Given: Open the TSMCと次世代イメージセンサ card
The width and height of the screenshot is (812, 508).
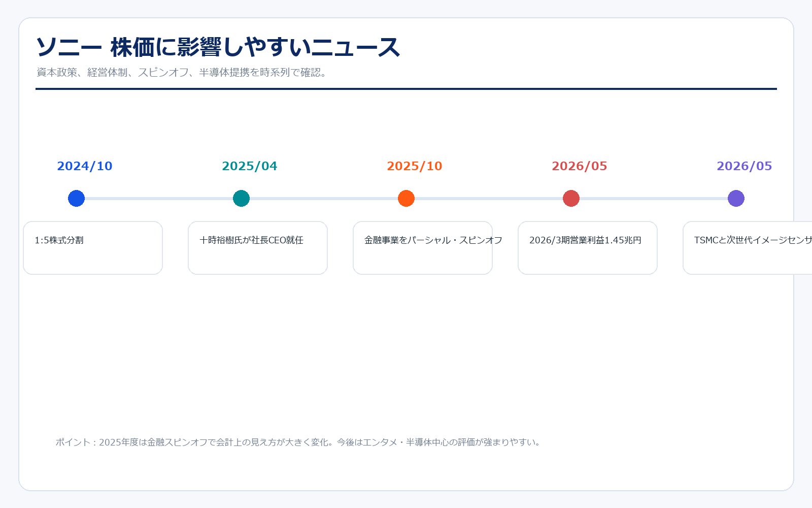Looking at the screenshot, I should pos(748,248).
